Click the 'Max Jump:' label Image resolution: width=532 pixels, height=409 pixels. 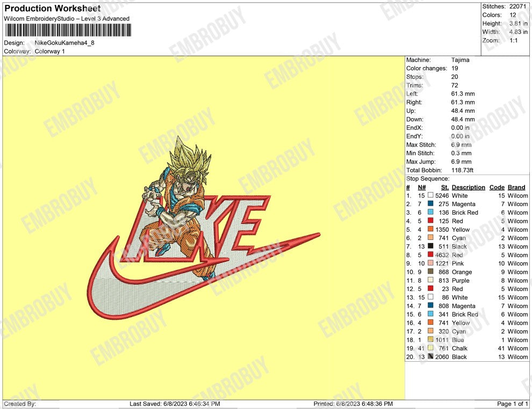coord(421,162)
